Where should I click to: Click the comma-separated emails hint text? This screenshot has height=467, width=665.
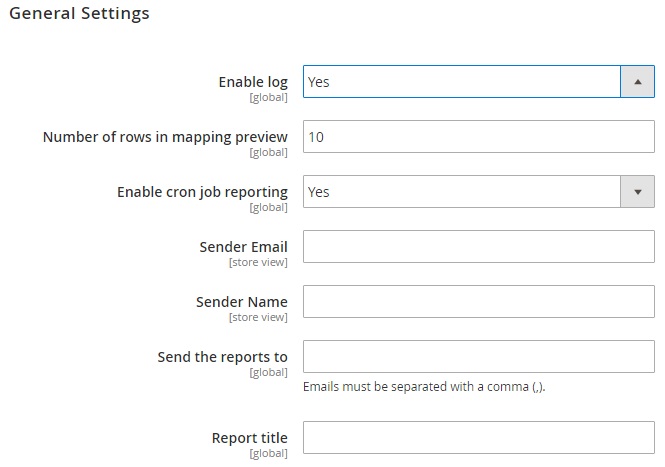pyautogui.click(x=423, y=387)
